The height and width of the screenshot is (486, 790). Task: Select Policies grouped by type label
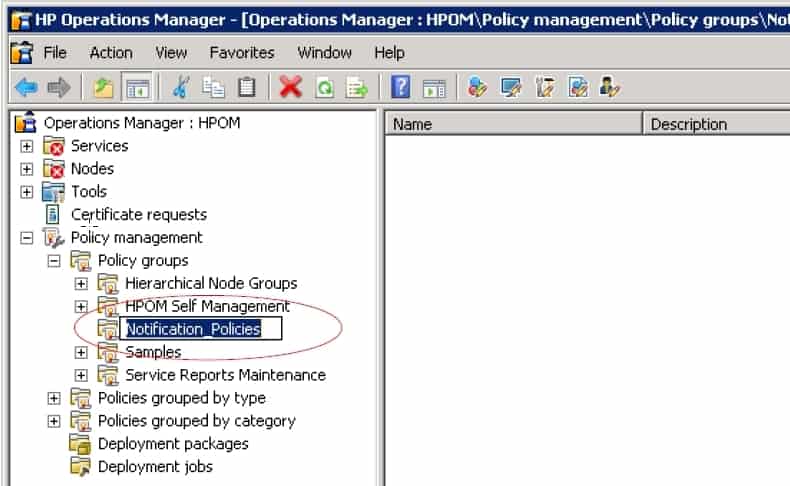pos(181,398)
